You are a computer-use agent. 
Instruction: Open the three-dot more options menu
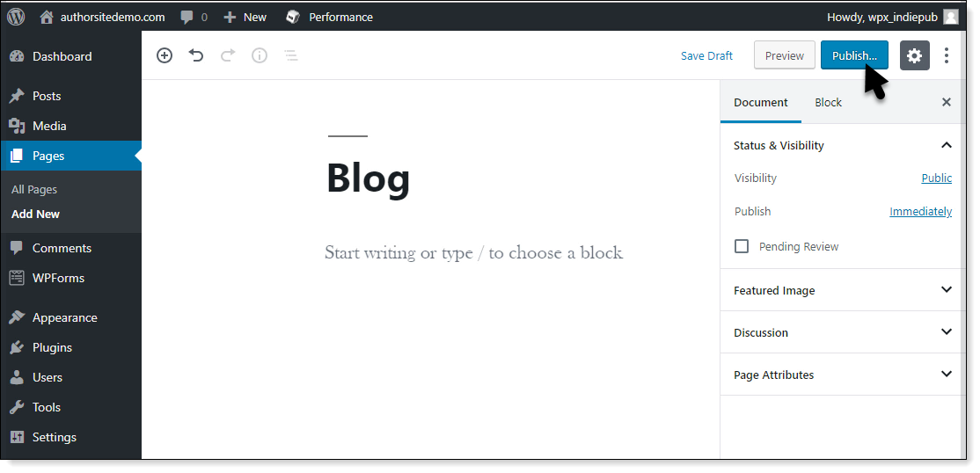click(947, 55)
